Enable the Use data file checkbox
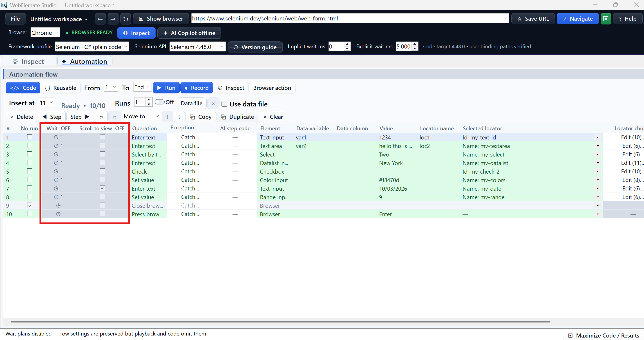644x340 pixels. point(224,104)
